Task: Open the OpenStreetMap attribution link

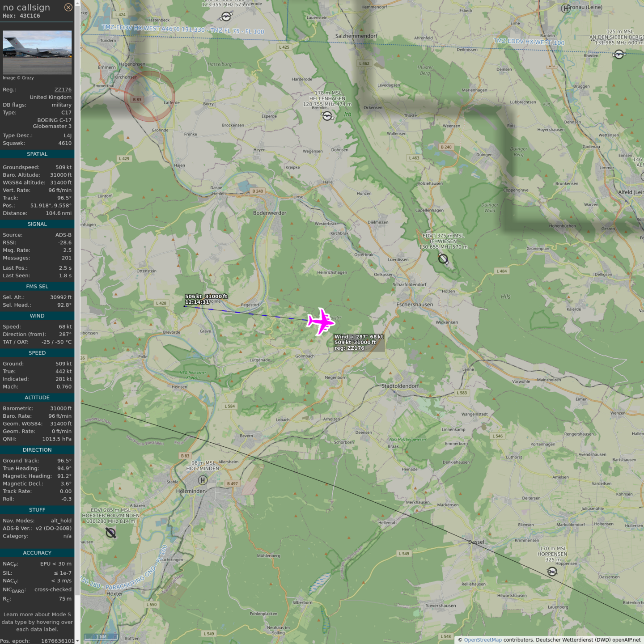Action: coord(483,640)
